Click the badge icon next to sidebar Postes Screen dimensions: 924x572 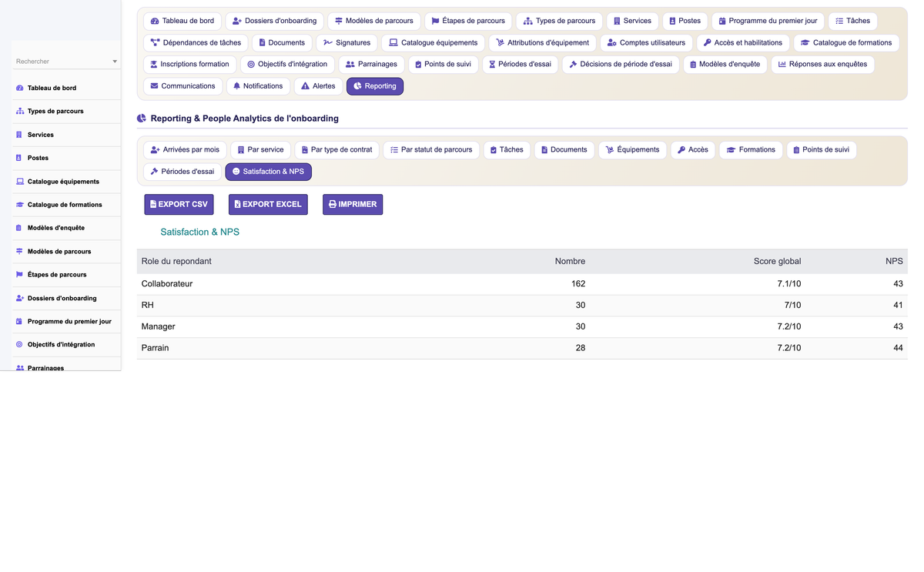pos(19,158)
